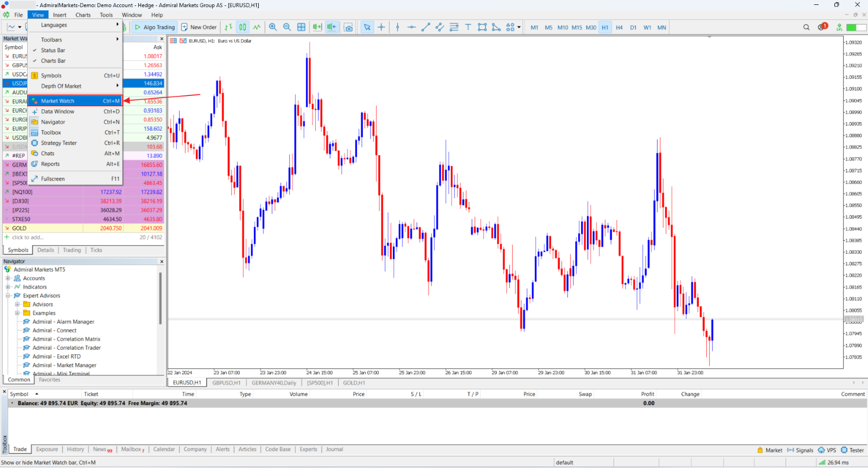Viewport: 868px width, 468px height.
Task: Zoom in on the chart
Action: click(273, 27)
